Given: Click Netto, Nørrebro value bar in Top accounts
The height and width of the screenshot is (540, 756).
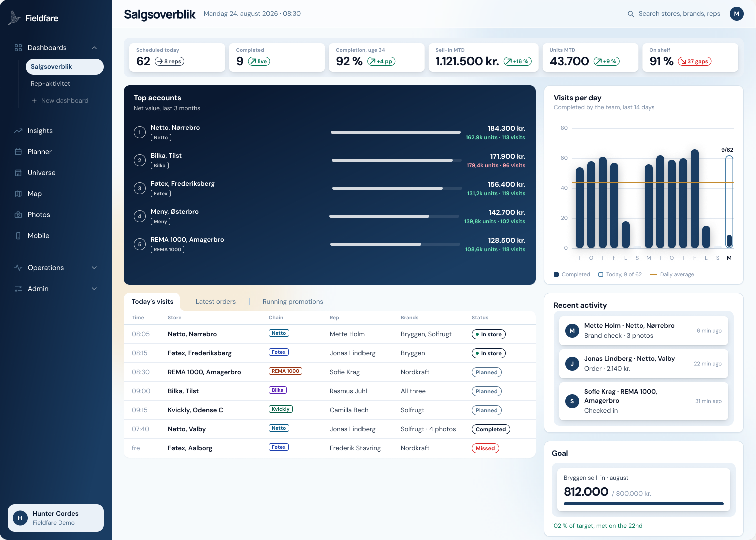Looking at the screenshot, I should coord(396,132).
